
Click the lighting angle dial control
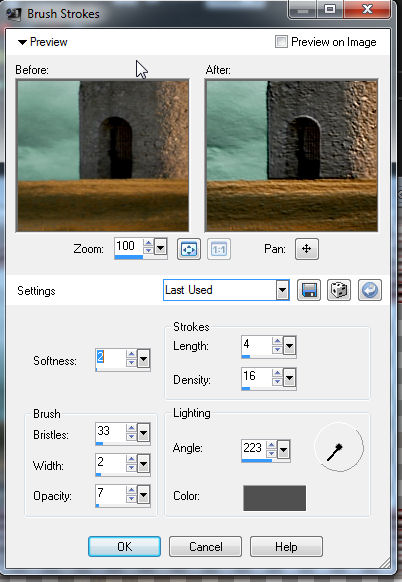coord(339,447)
